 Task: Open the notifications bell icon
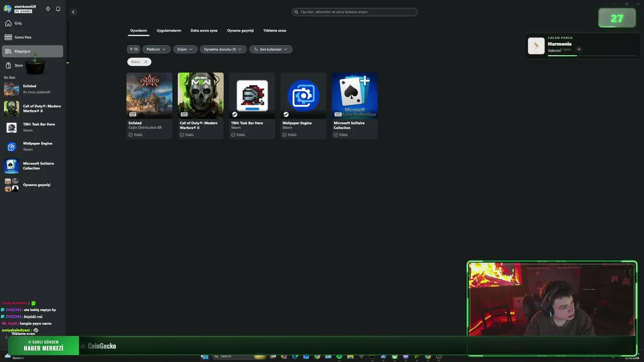click(58, 9)
